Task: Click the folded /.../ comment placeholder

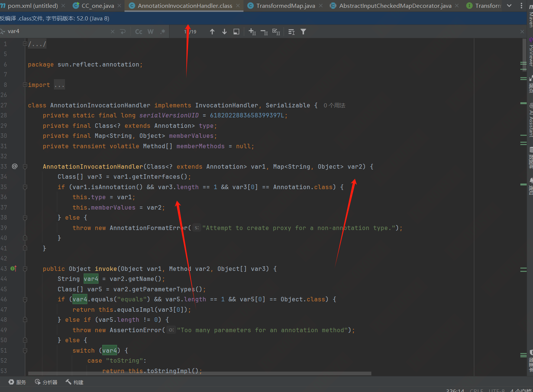Action: pos(37,44)
